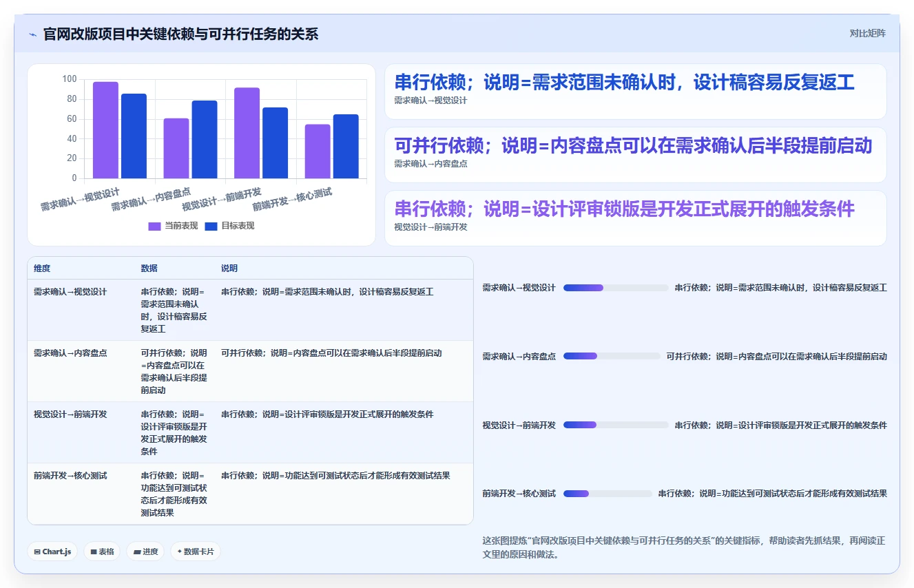Viewport: 914px width, 588px height.
Task: Open the card about 内容盘点可以提前启动
Action: [635, 155]
